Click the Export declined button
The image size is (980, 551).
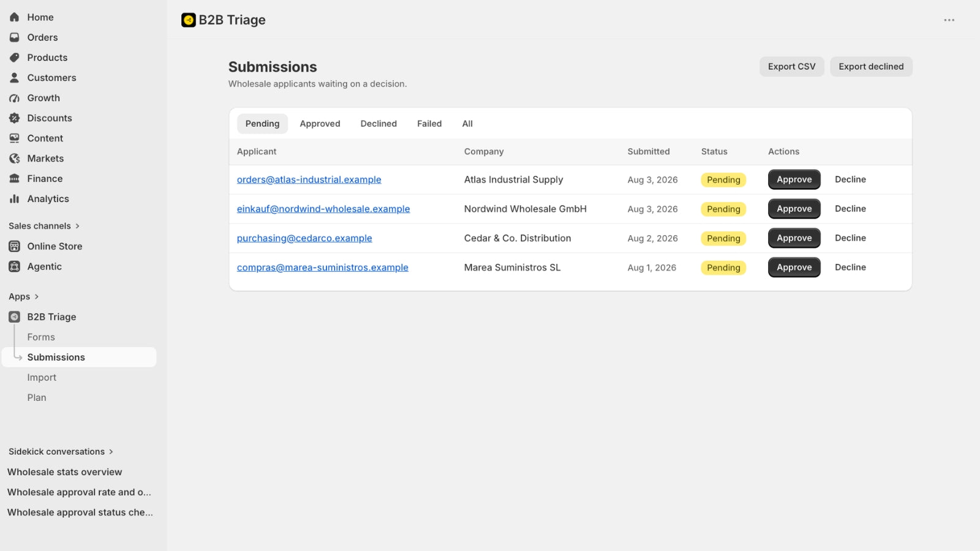pyautogui.click(x=871, y=67)
